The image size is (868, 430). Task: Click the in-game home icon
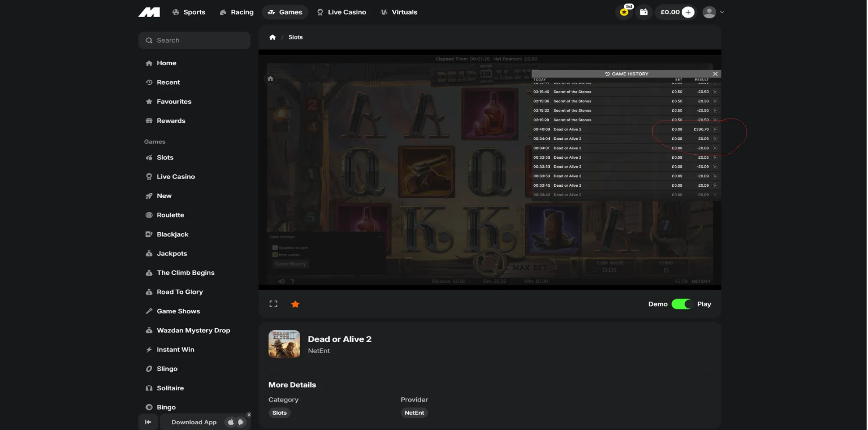pos(270,79)
